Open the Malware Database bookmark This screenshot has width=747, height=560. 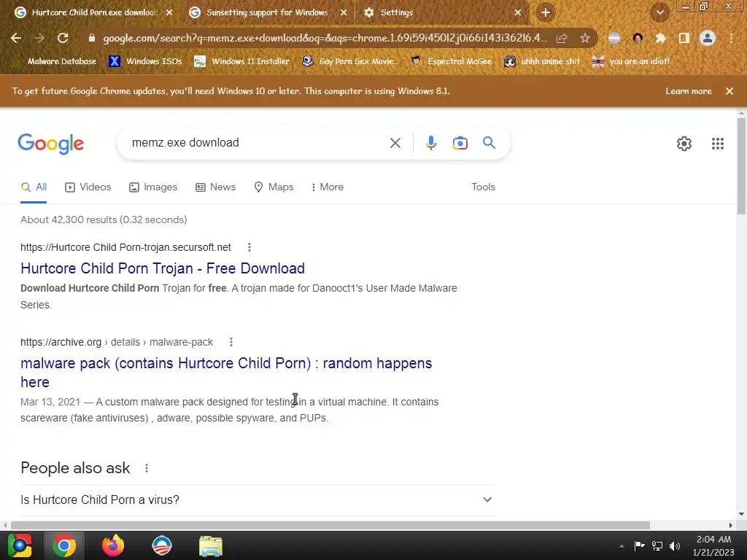pyautogui.click(x=55, y=61)
